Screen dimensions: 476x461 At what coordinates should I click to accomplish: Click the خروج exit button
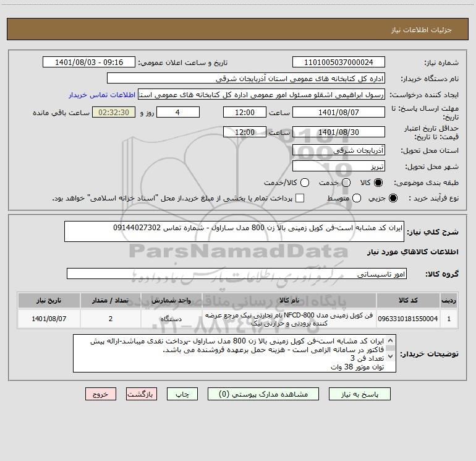tap(101, 394)
